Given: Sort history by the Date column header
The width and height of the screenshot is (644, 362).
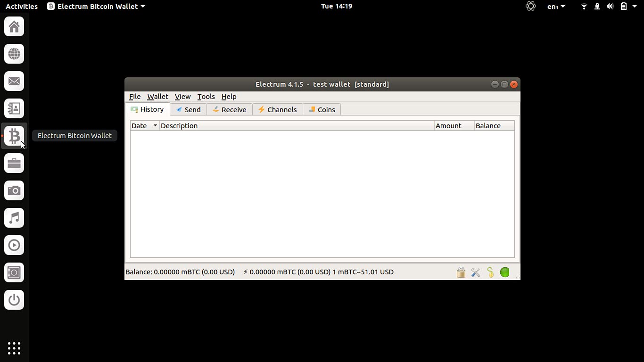Looking at the screenshot, I should (145, 126).
